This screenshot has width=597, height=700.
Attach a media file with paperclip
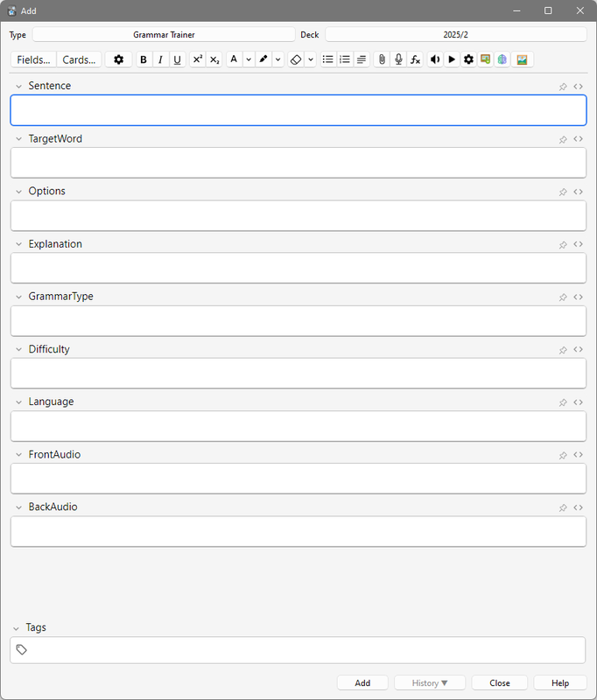(x=382, y=59)
